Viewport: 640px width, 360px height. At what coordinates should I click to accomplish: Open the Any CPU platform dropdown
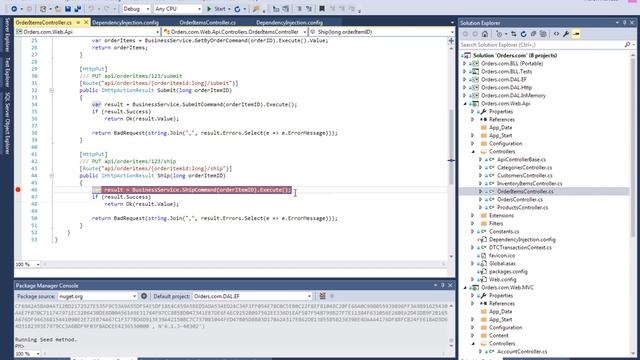[178, 9]
